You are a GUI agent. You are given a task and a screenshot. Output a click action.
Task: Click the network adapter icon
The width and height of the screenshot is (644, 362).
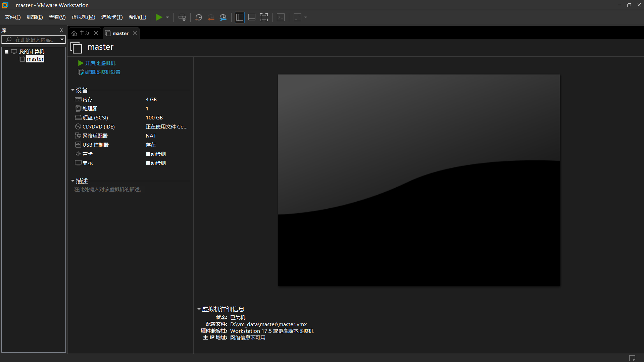pyautogui.click(x=78, y=136)
